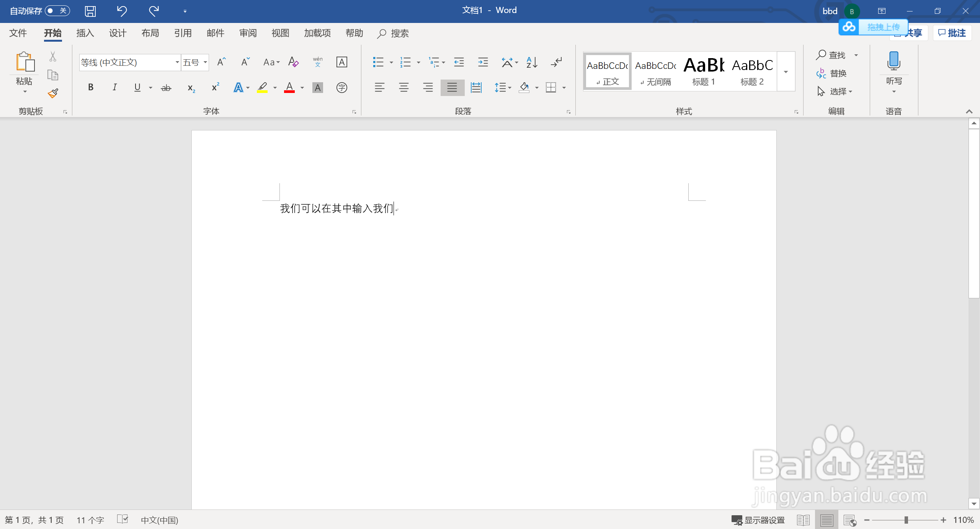
Task: Click the 批注 comments button
Action: [952, 33]
